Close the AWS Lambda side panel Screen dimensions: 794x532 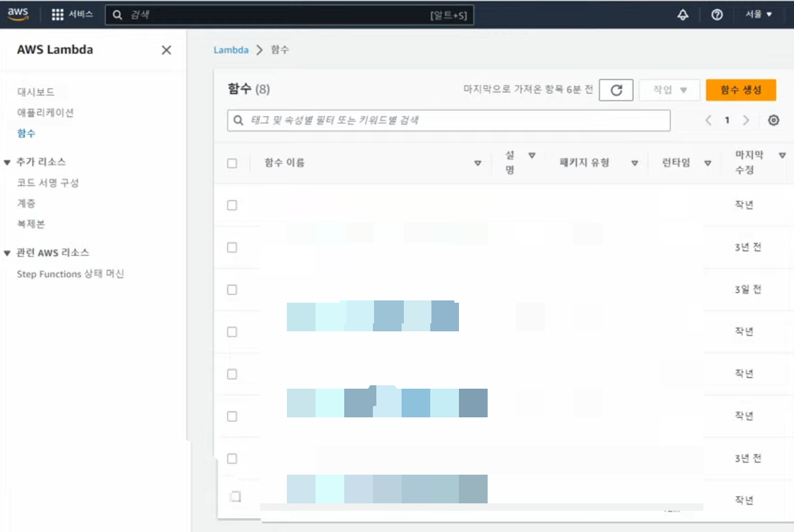pyautogui.click(x=166, y=50)
